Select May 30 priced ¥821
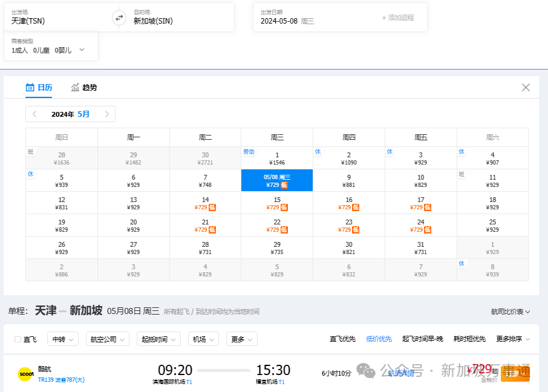 [349, 247]
